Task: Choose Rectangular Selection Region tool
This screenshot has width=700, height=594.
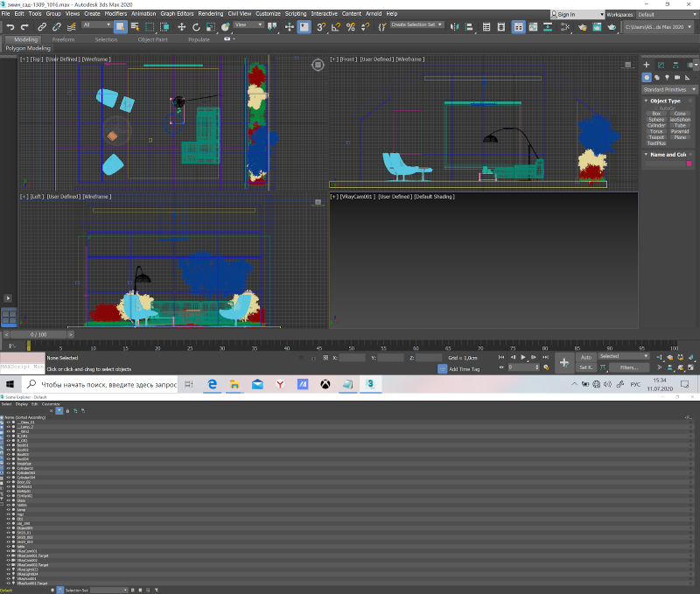Action: (150, 27)
